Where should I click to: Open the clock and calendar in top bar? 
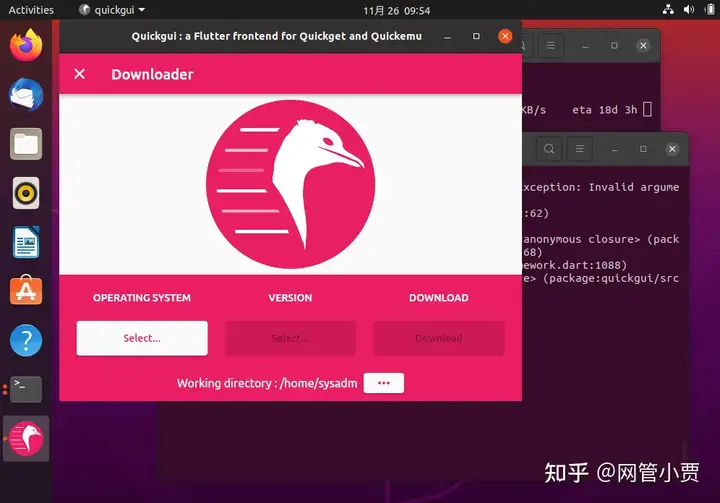click(396, 11)
